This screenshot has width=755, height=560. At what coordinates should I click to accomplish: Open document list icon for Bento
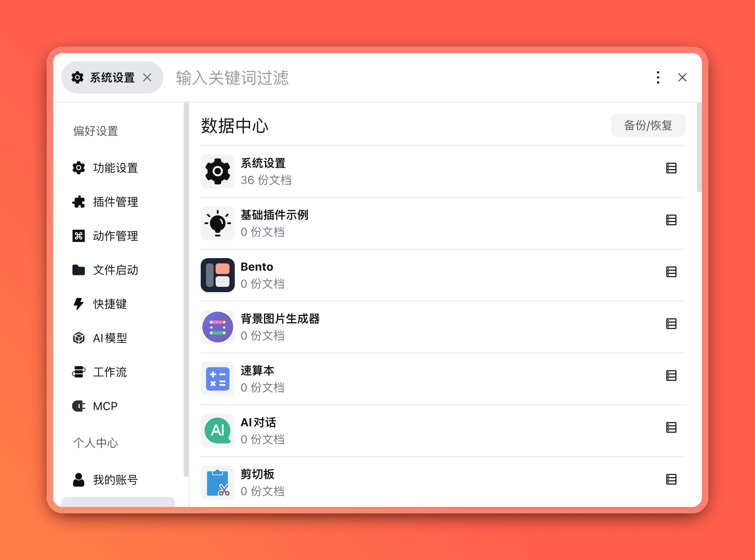pyautogui.click(x=671, y=272)
